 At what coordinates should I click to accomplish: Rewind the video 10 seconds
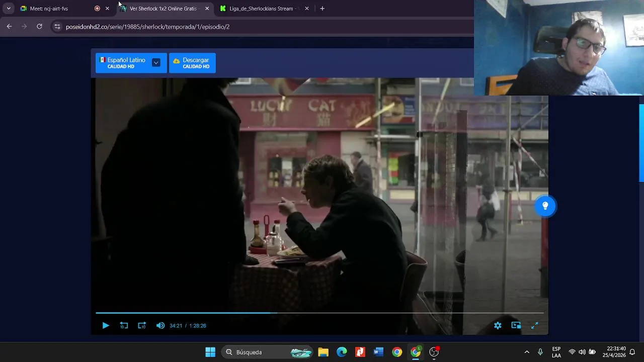pos(124,326)
